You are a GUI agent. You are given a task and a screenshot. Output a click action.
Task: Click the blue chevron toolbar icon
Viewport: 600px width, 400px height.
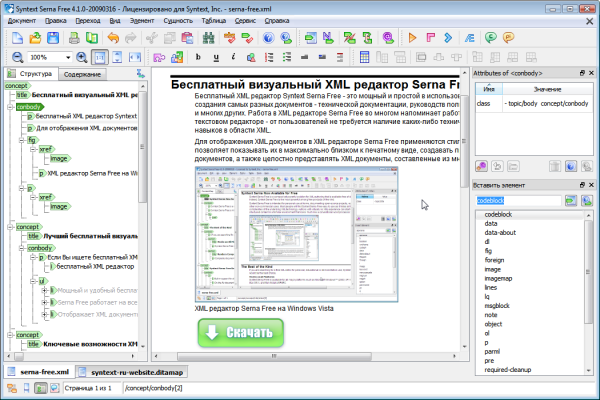tap(448, 38)
